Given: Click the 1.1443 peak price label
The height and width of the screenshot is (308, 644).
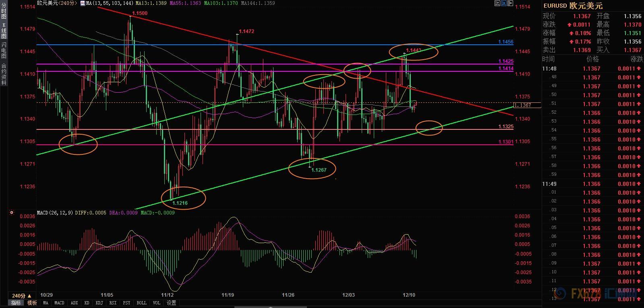Looking at the screenshot, I should (x=414, y=50).
